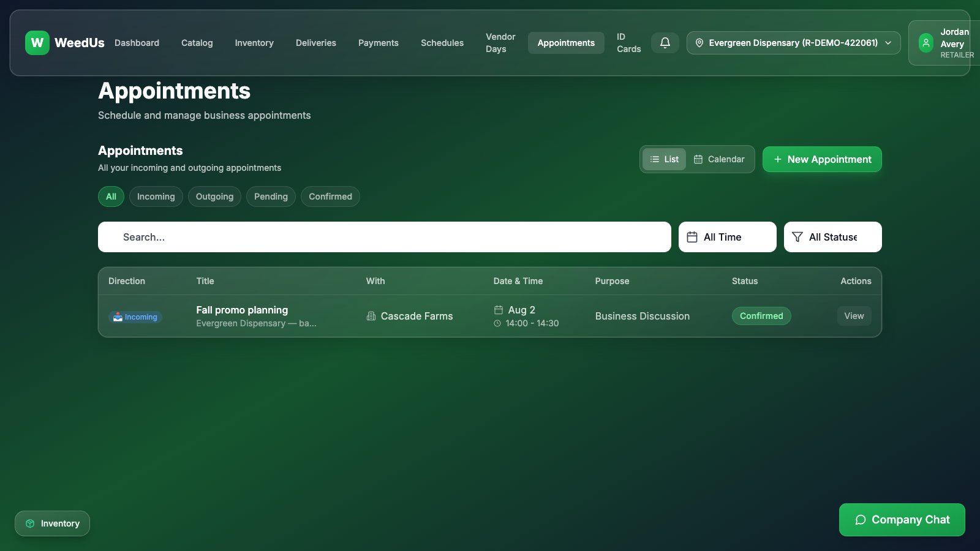Click the calendar icon next to Aug 2
The height and width of the screenshot is (551, 980).
click(x=499, y=310)
